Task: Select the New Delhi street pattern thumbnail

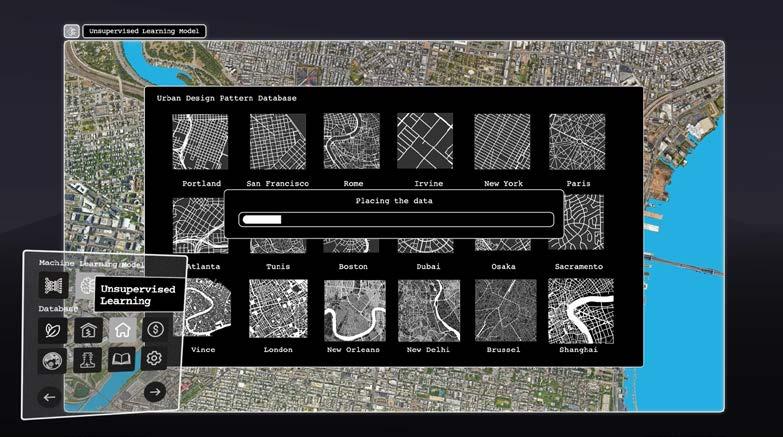Action: [429, 311]
